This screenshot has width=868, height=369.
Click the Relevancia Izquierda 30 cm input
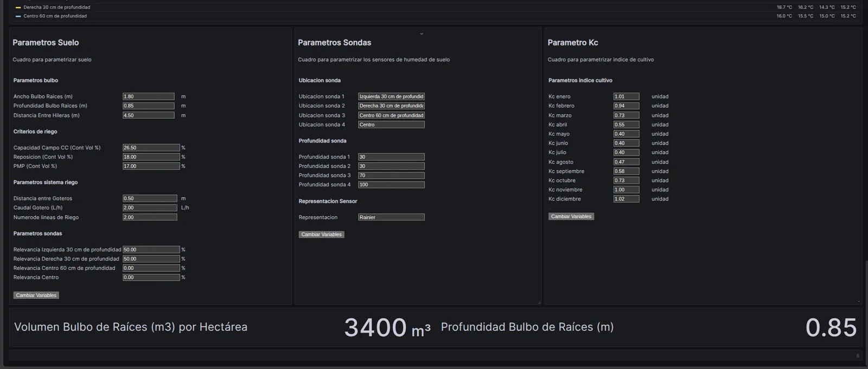tap(151, 250)
